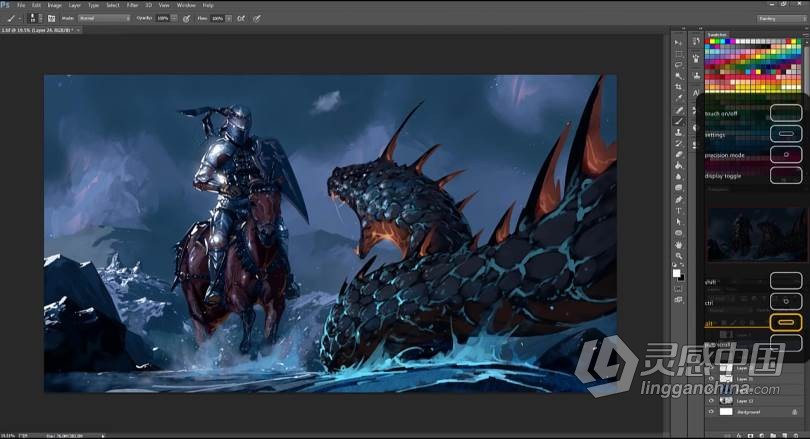Viewport: 810px width, 439px height.
Task: Open the Character panel icon
Action: [x=696, y=93]
